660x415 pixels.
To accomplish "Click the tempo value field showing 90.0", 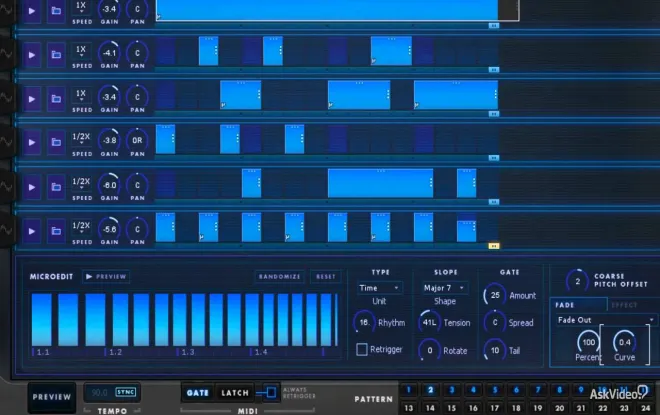I will click(99, 392).
